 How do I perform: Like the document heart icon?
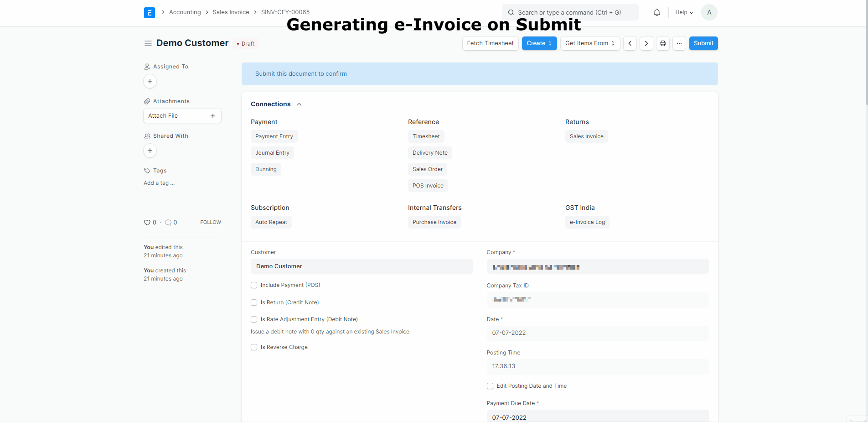[147, 223]
